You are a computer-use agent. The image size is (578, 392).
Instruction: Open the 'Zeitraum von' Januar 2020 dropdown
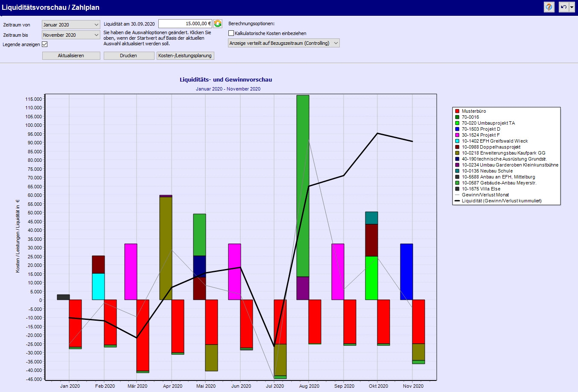tap(71, 25)
